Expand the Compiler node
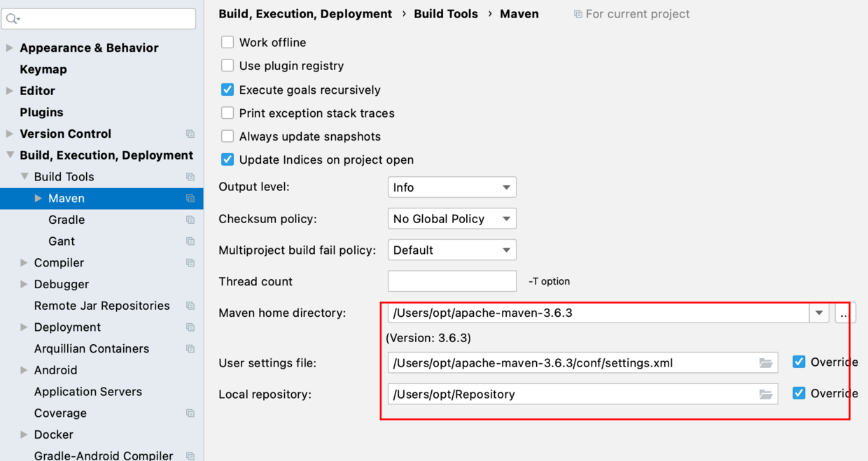This screenshot has width=868, height=461. click(24, 263)
